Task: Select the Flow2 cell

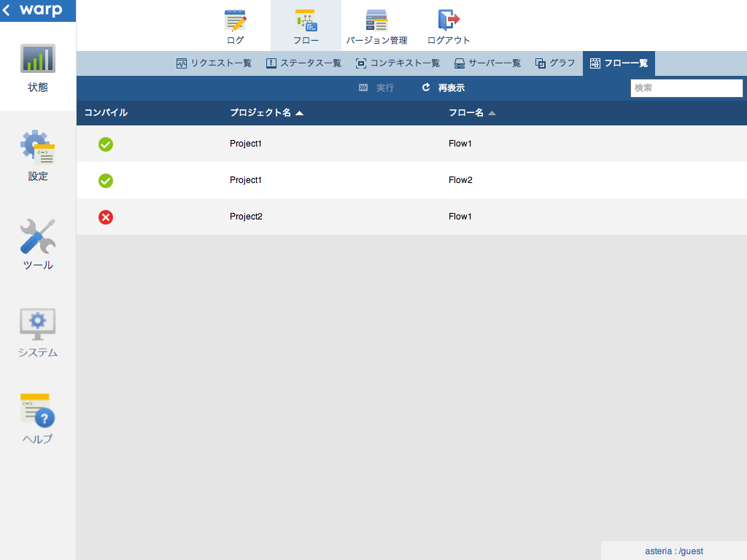Action: pyautogui.click(x=460, y=180)
